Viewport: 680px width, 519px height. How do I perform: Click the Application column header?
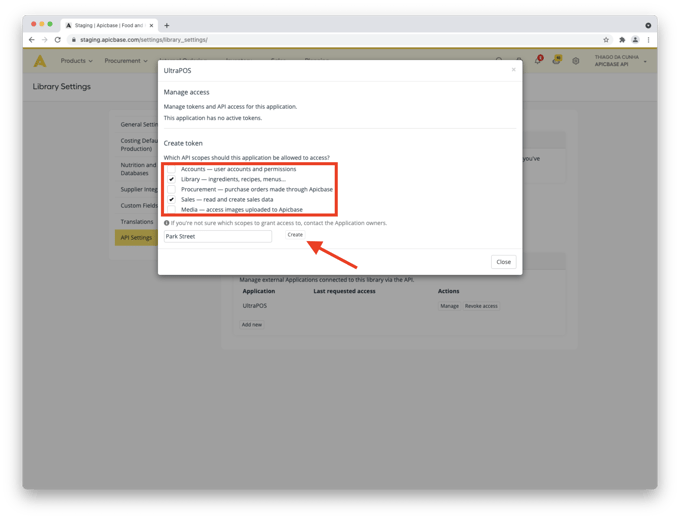click(x=258, y=291)
